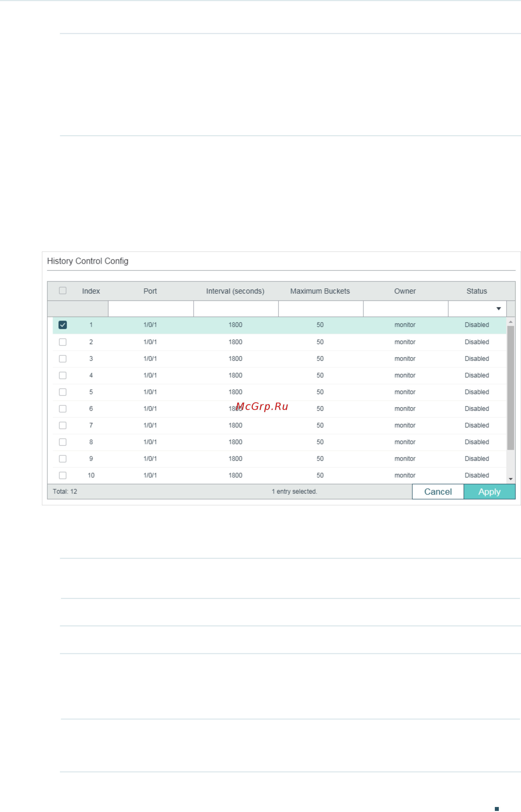Uncheck the checkbox for index 1
Viewport: 521px width, 812px height.
(63, 325)
